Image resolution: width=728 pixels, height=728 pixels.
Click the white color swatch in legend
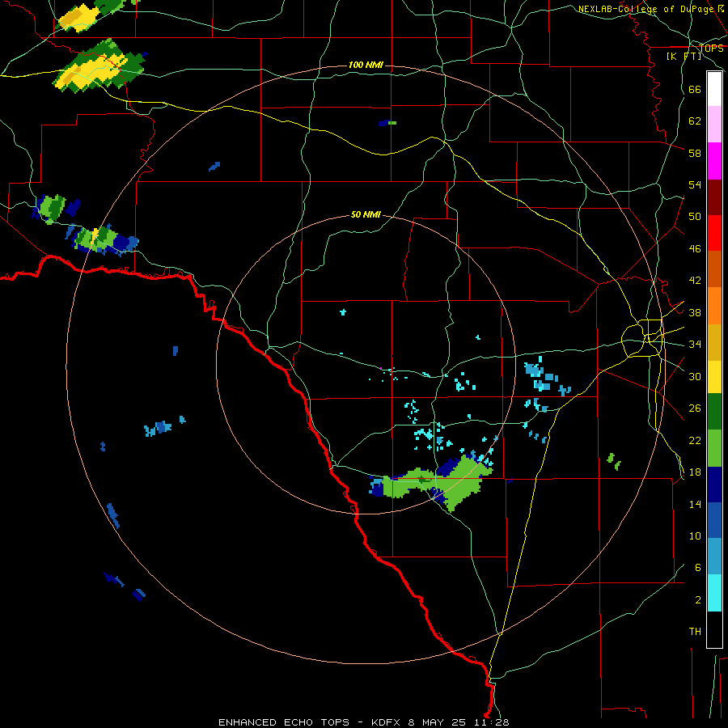point(714,89)
